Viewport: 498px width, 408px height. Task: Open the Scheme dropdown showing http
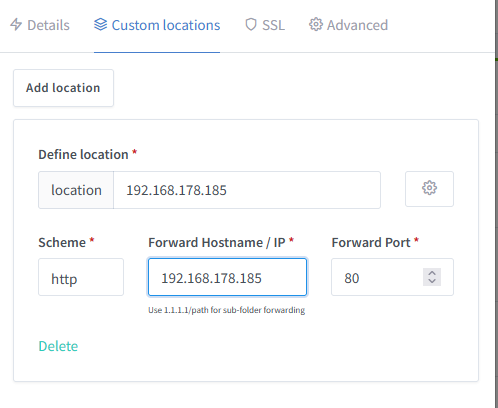81,277
